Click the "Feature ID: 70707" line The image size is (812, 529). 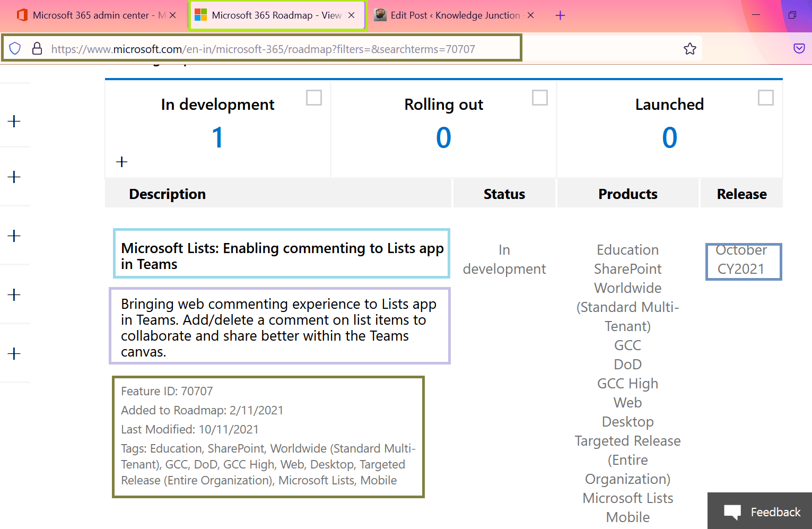click(x=167, y=391)
